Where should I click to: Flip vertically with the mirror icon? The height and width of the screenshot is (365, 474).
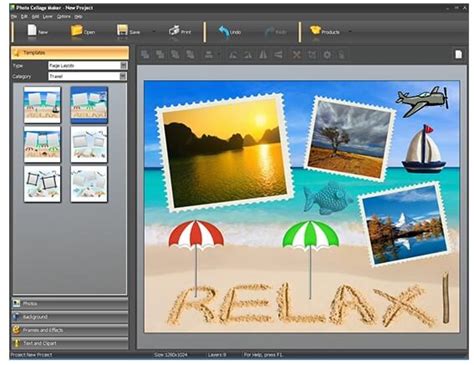pos(278,54)
